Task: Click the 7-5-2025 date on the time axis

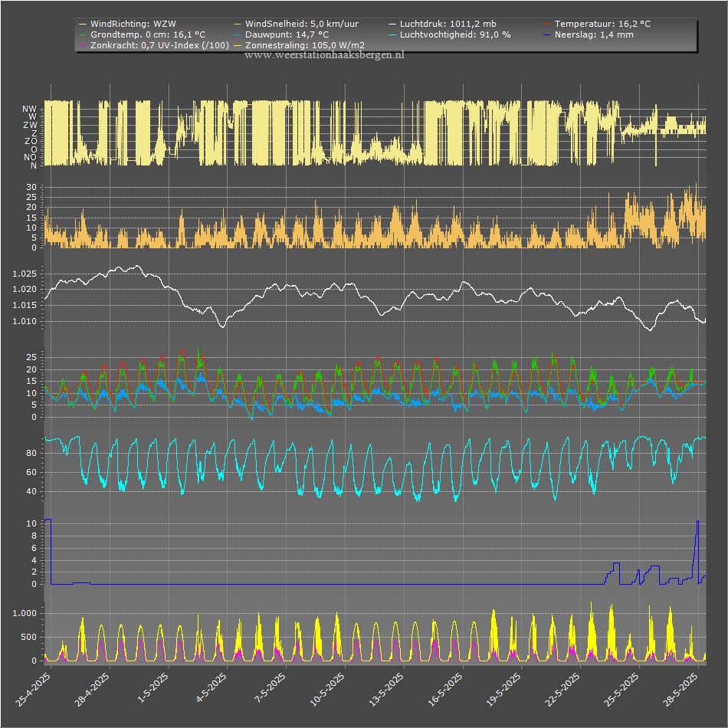Action: tap(271, 688)
